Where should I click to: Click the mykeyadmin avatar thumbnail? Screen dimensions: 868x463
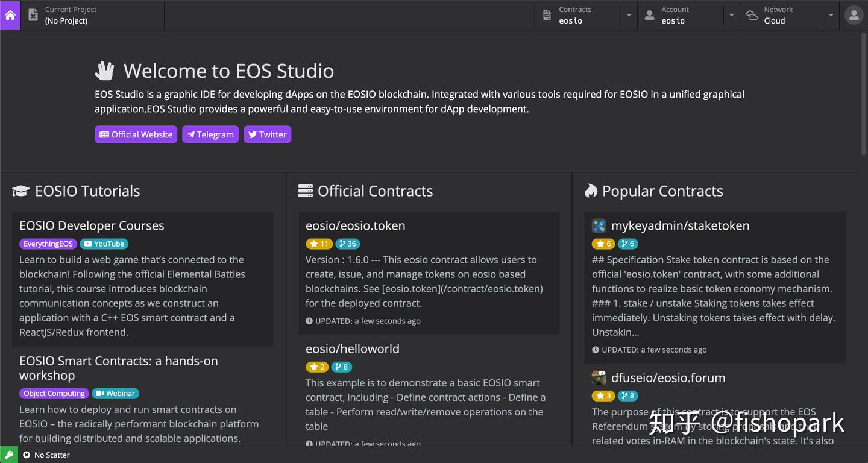pyautogui.click(x=599, y=226)
